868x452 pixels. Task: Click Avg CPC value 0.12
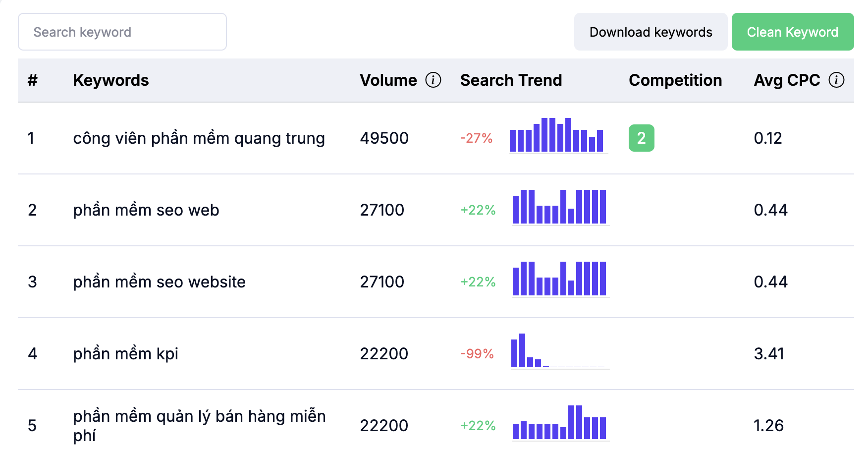click(x=768, y=138)
